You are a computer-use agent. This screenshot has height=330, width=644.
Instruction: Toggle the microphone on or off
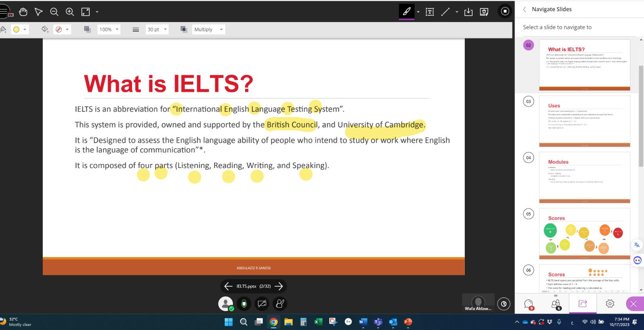[x=244, y=304]
